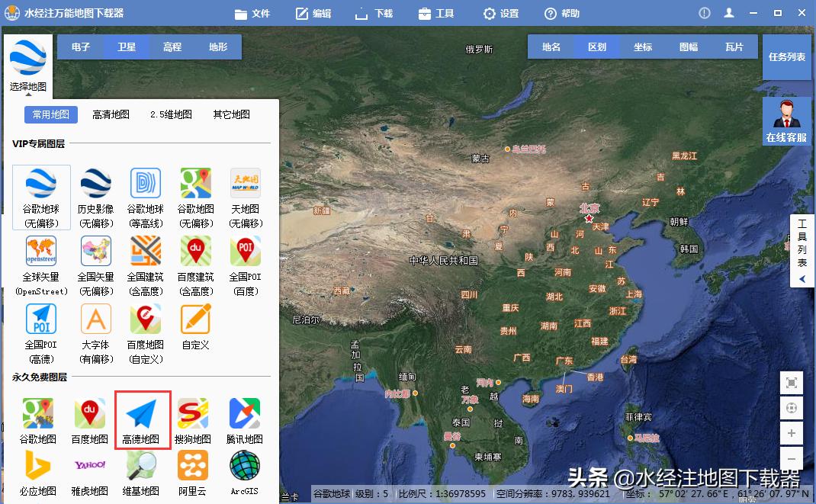The height and width of the screenshot is (504, 816).
Task: Toggle the 地名 place-name overlay
Action: coord(550,47)
